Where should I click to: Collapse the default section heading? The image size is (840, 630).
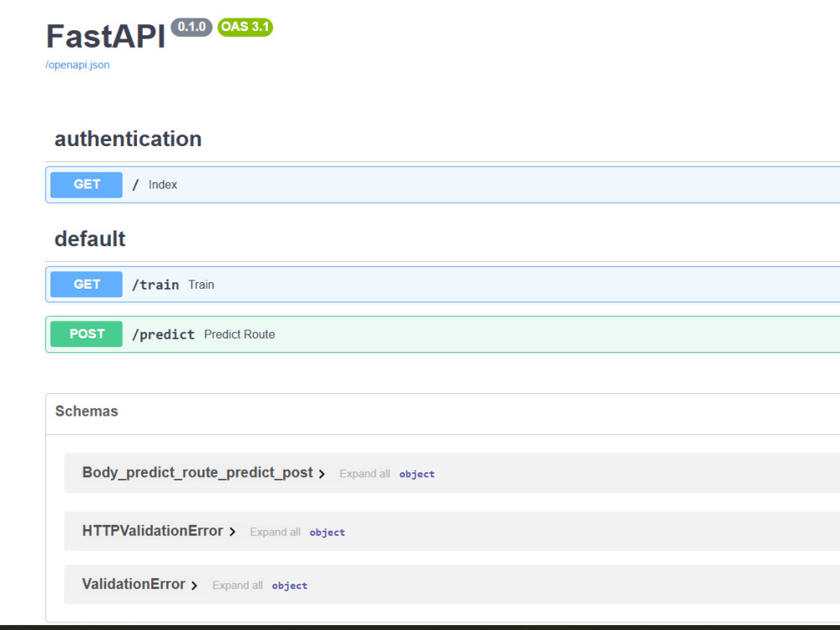(x=90, y=239)
